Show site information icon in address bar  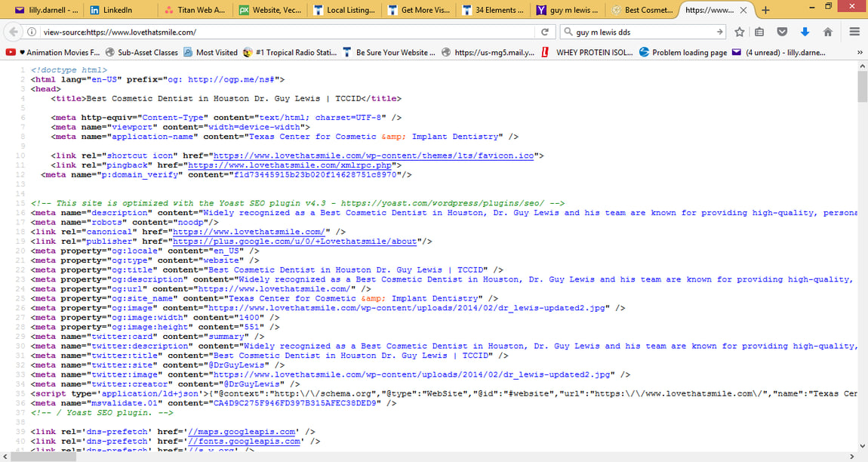pyautogui.click(x=32, y=32)
